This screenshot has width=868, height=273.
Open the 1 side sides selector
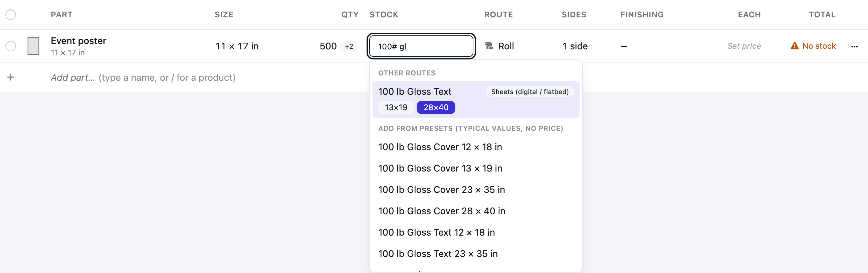(x=575, y=46)
